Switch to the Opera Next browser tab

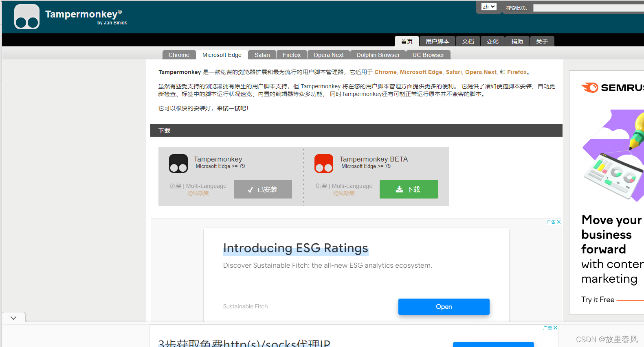(329, 55)
